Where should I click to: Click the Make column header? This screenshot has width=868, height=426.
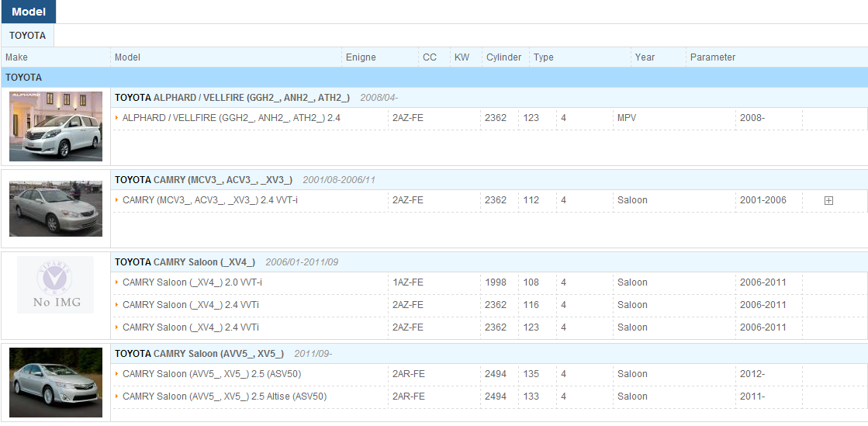[16, 57]
